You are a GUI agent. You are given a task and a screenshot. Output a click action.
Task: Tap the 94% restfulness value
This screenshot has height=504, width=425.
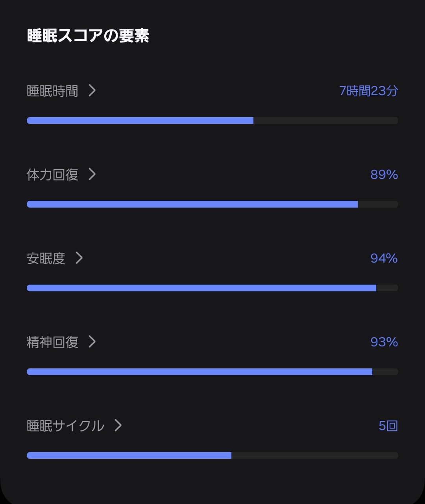pos(384,258)
